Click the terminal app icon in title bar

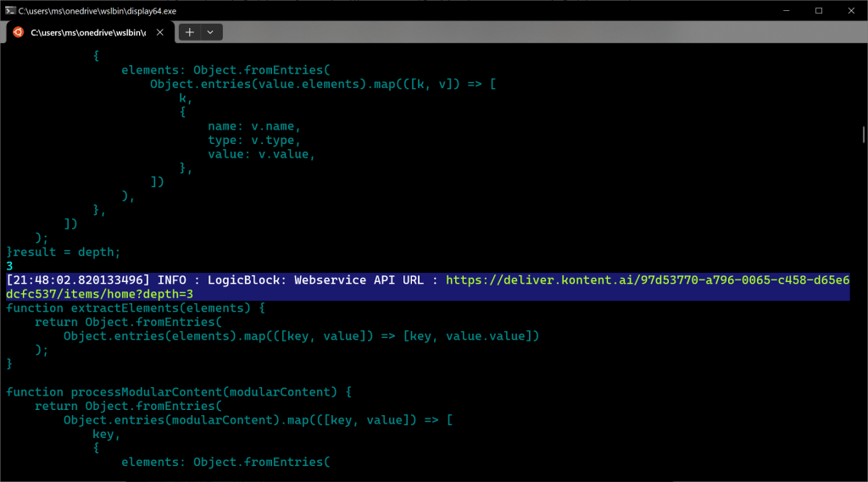tap(8, 10)
